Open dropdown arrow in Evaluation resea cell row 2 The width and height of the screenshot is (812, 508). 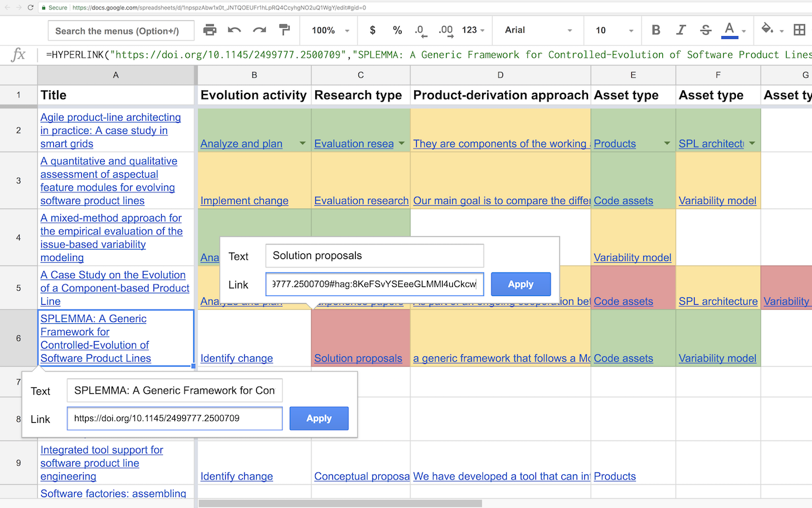coord(402,144)
